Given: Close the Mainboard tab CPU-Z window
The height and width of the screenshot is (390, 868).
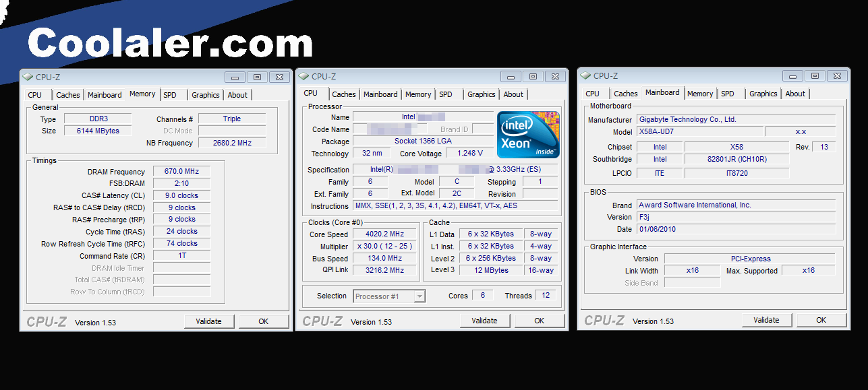Looking at the screenshot, I should [x=837, y=75].
